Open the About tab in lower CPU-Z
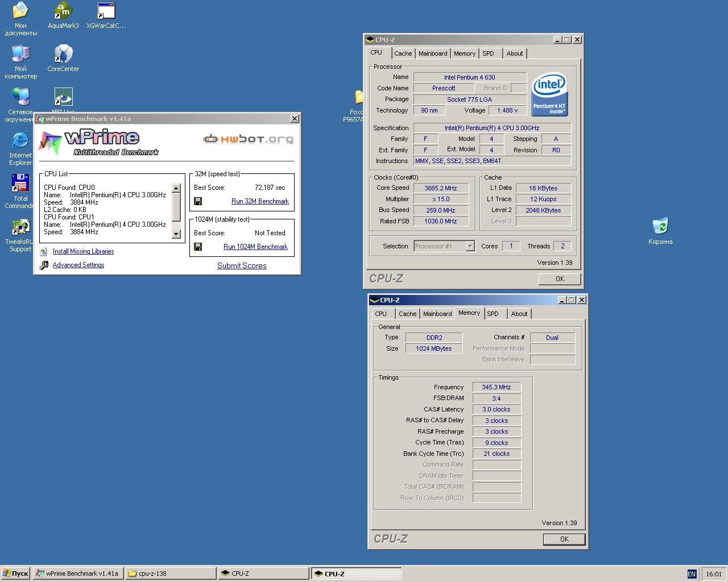Viewport: 728px width, 582px height. [x=519, y=314]
